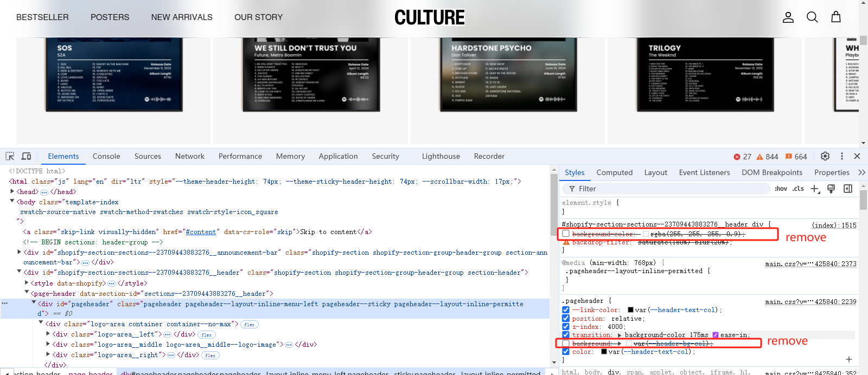Switch to the Console tab
The width and height of the screenshot is (868, 375).
[x=106, y=156]
